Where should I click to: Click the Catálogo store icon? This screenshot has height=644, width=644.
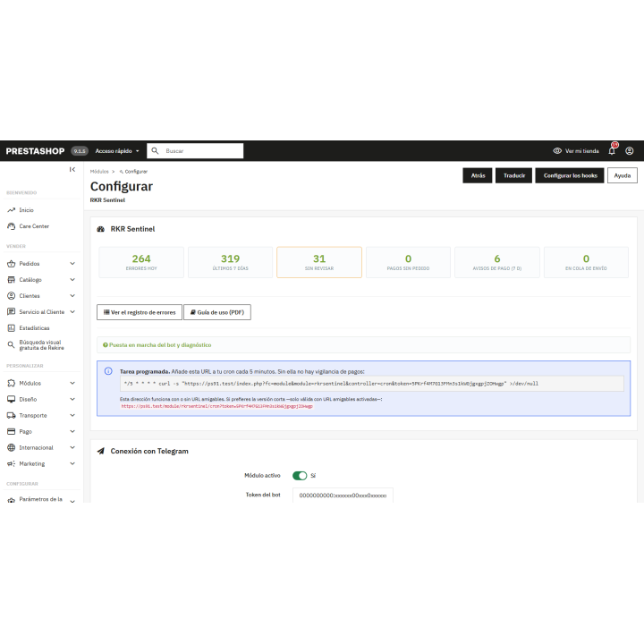pos(11,280)
